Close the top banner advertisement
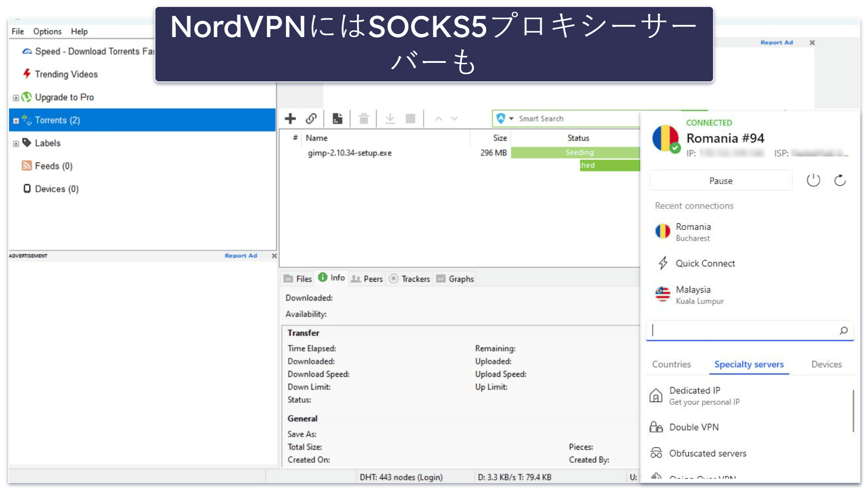The height and width of the screenshot is (488, 868). pos(812,43)
